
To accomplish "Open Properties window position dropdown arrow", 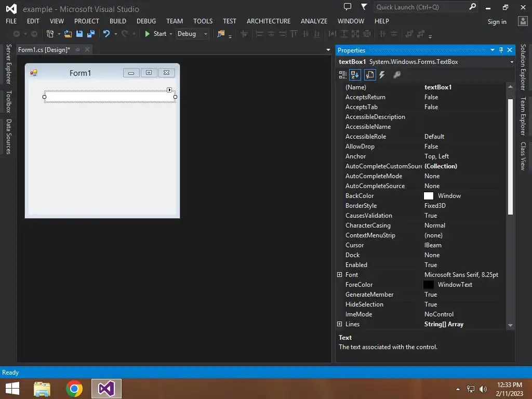I will [493, 50].
